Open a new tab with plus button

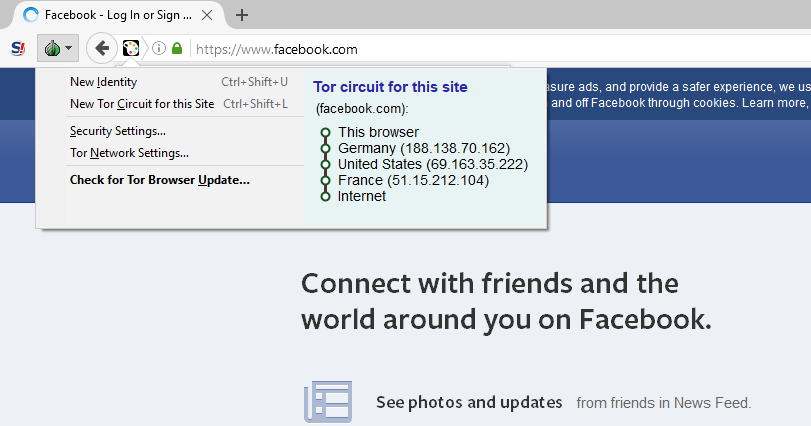click(242, 15)
